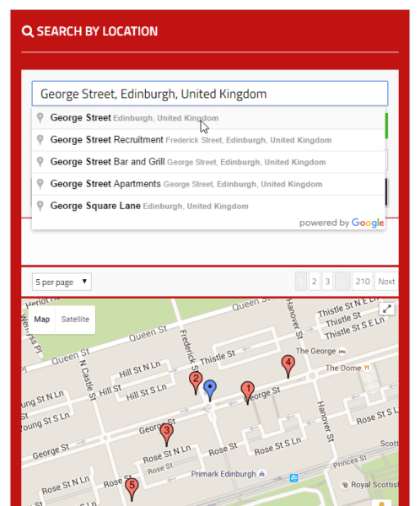Click the ellipsis pagination item

[x=342, y=282]
